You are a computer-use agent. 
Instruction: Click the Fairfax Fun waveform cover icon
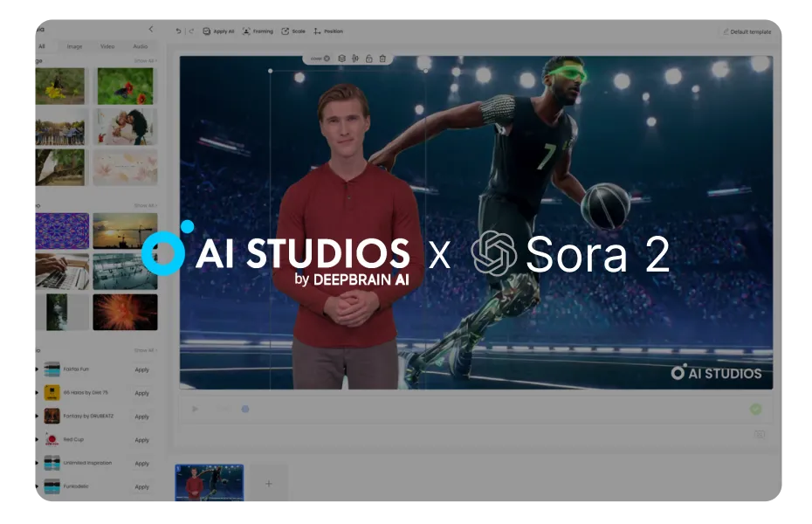click(52, 369)
